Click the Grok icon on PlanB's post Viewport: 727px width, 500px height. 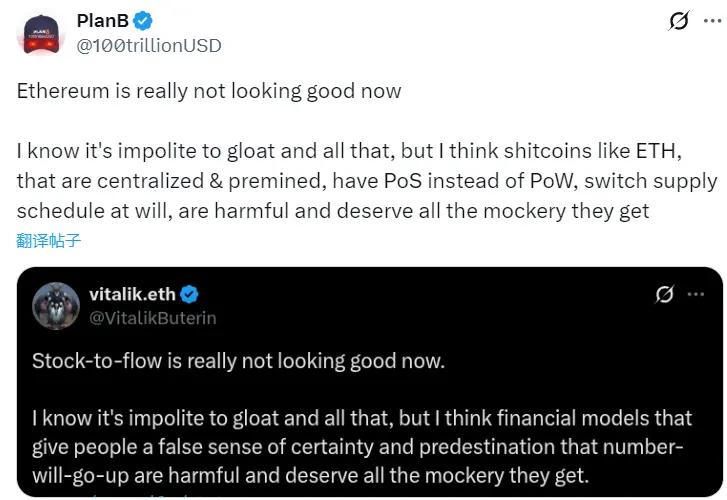[678, 20]
